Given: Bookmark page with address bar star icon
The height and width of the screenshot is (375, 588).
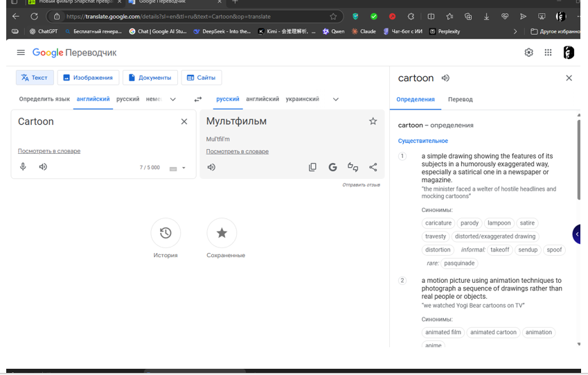Looking at the screenshot, I should click(x=333, y=17).
